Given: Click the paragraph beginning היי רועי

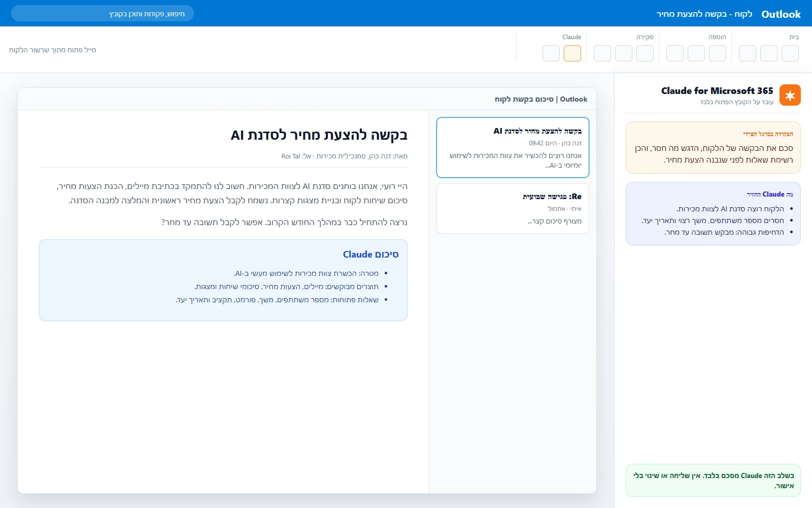Looking at the screenshot, I should click(232, 194).
